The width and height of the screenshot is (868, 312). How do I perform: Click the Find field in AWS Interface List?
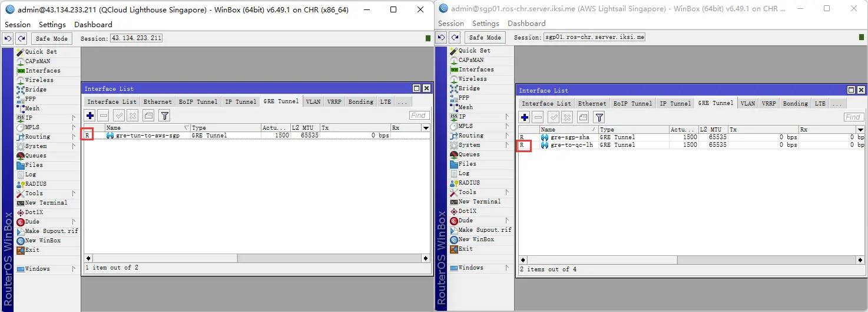(853, 117)
